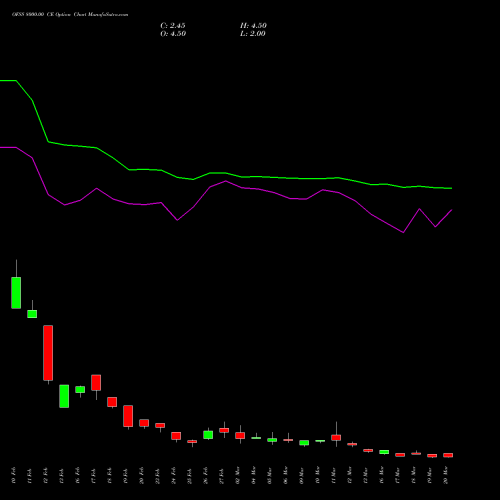Viewport: 500px width, 500px height.
Task: Click the green indicator line's right end point
Action: (x=451, y=188)
